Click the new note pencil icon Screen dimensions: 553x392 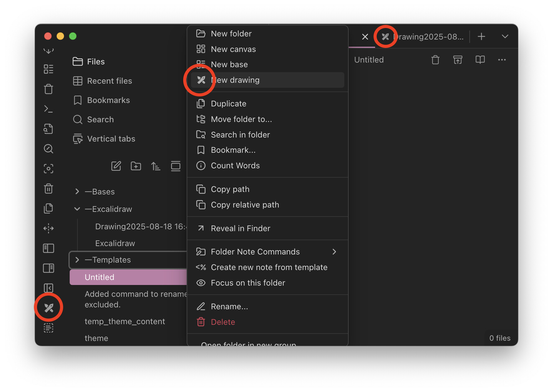click(x=116, y=166)
